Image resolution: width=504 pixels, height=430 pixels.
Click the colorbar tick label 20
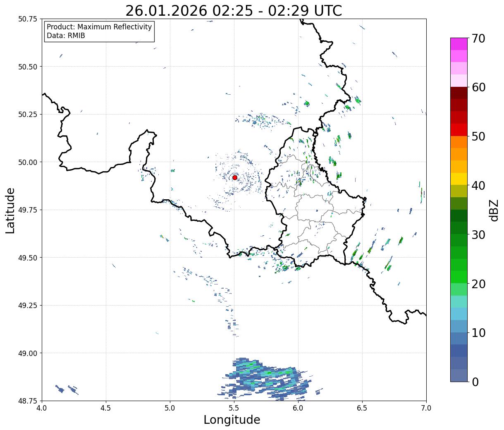478,284
